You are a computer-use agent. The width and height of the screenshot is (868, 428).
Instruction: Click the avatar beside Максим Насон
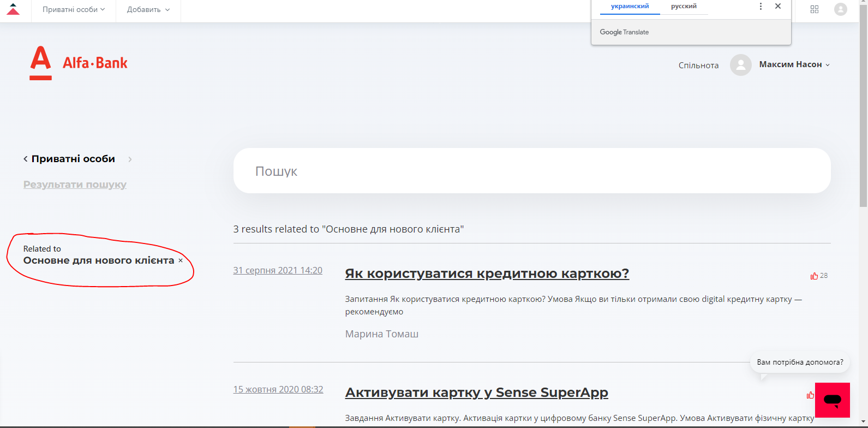point(740,65)
